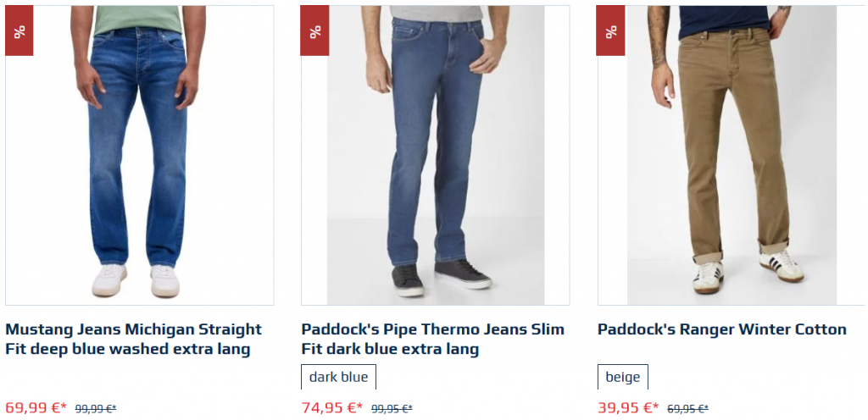Click the percent badge on Ranger Winter Cotton
Viewport: 868px width, 420px height.
(x=610, y=31)
